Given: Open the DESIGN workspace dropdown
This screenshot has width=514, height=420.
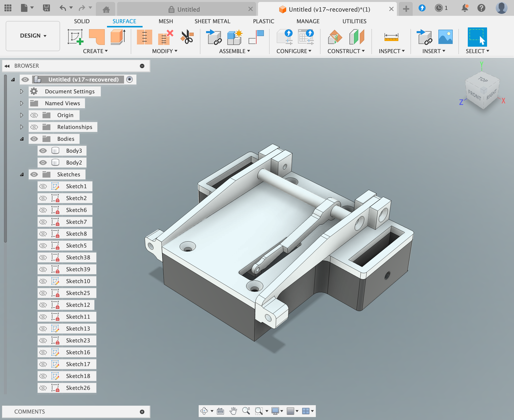Looking at the screenshot, I should point(33,36).
